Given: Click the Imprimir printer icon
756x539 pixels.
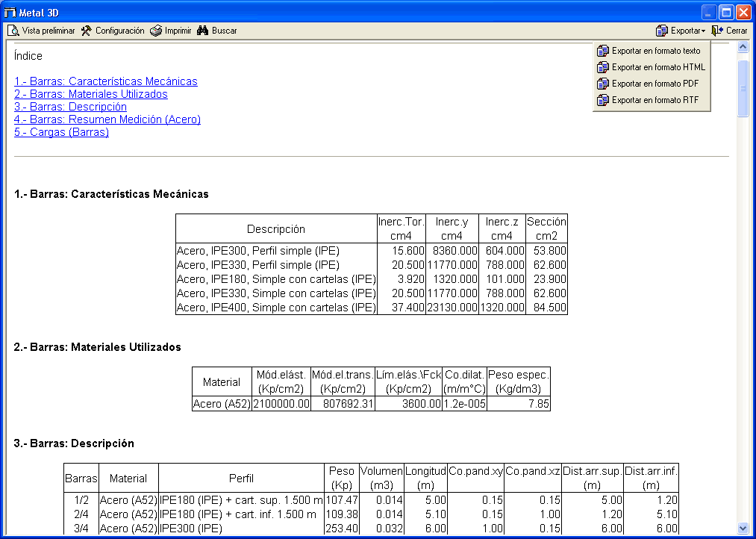Looking at the screenshot, I should pyautogui.click(x=156, y=31).
